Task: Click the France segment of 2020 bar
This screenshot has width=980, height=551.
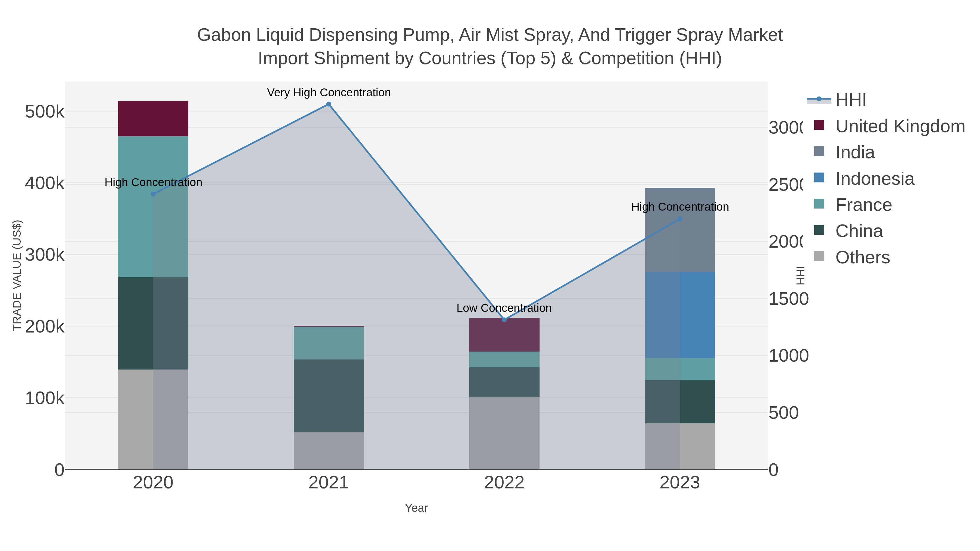Action: click(153, 207)
